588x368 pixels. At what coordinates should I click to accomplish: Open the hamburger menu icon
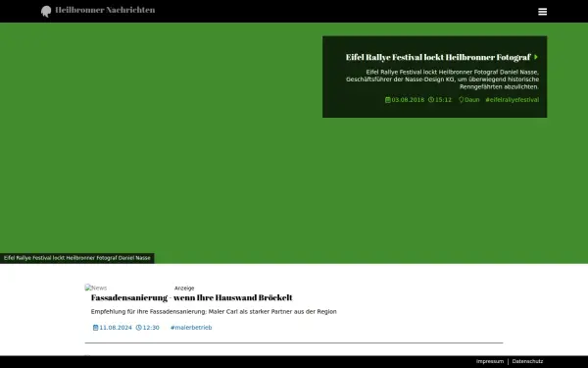542,12
